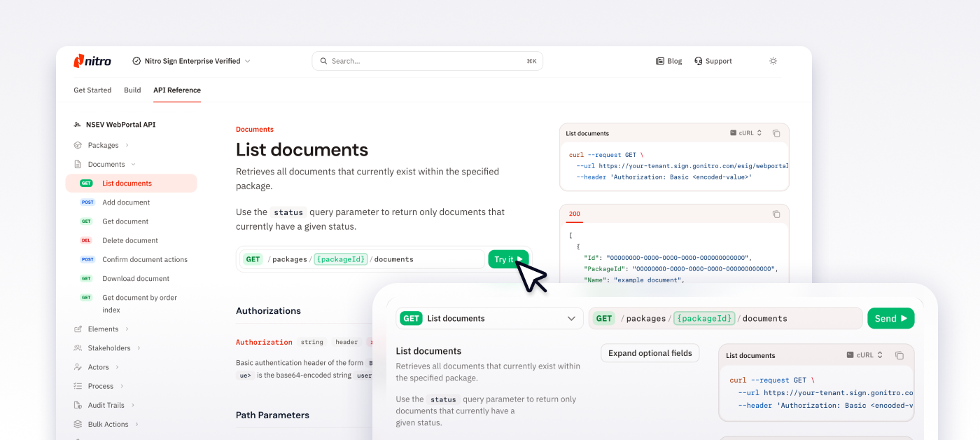Click the magnifier icon in search bar
980x440 pixels.
point(323,61)
